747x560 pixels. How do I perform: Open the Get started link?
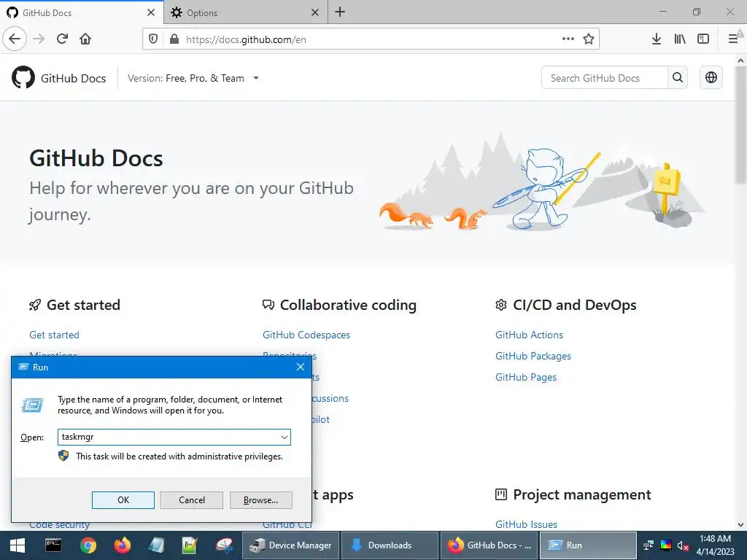tap(54, 335)
